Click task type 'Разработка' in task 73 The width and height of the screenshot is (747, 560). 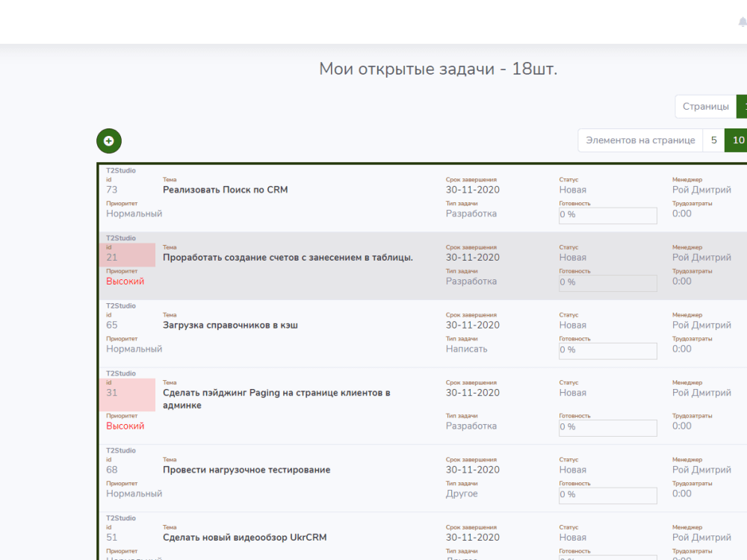click(x=471, y=214)
